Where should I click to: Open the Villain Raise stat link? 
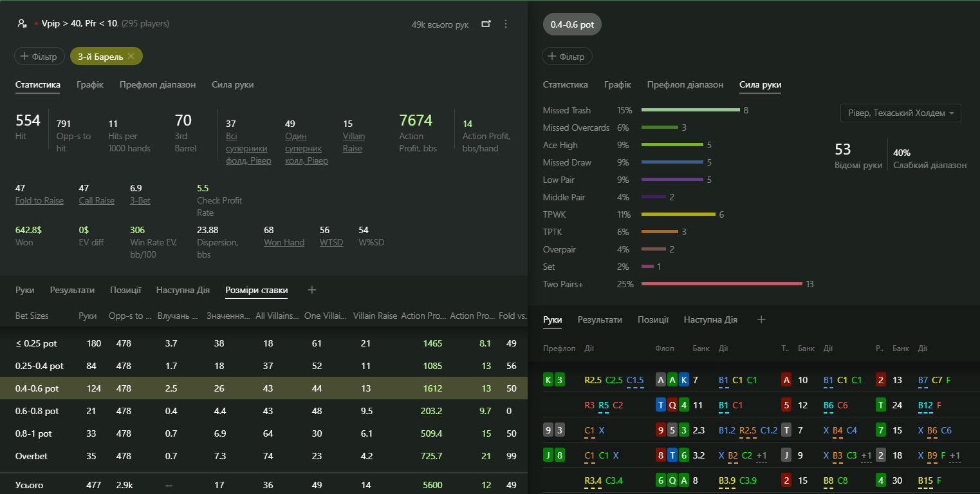click(354, 142)
